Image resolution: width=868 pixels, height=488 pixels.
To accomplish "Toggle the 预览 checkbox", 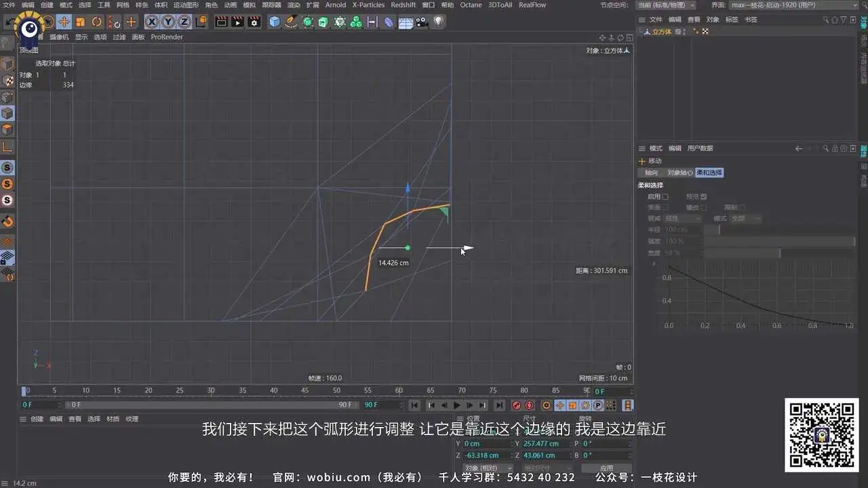I will (704, 197).
